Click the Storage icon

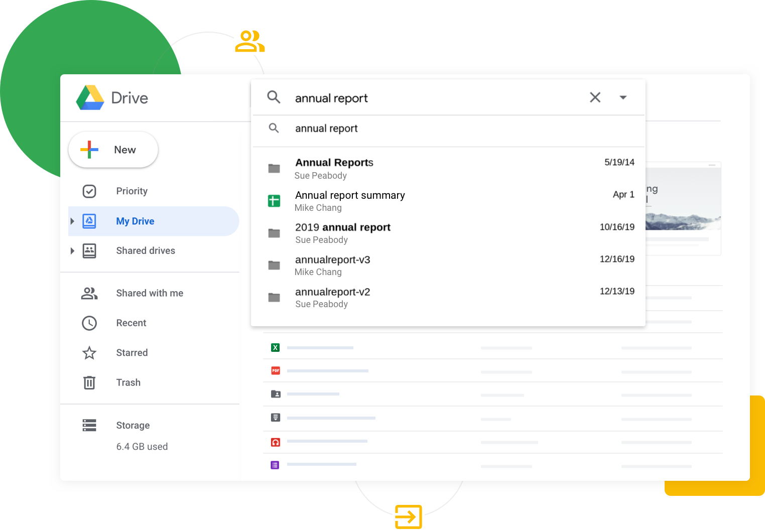pos(89,426)
